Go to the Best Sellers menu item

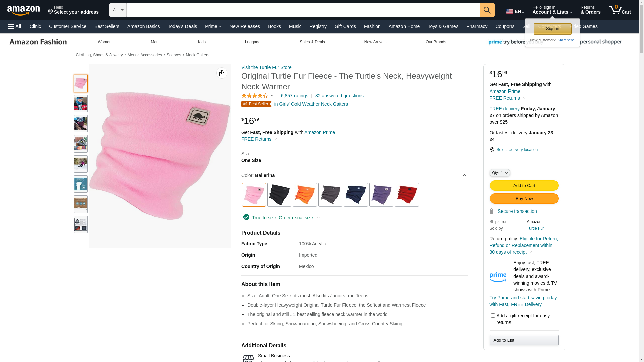107,26
